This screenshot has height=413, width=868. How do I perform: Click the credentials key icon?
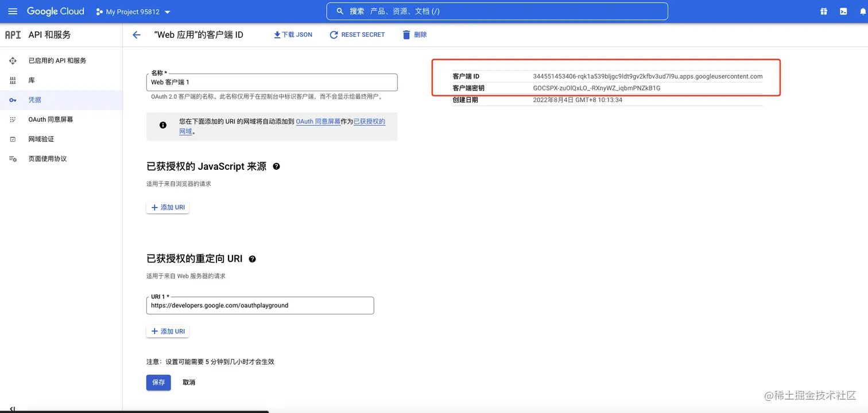(13, 100)
